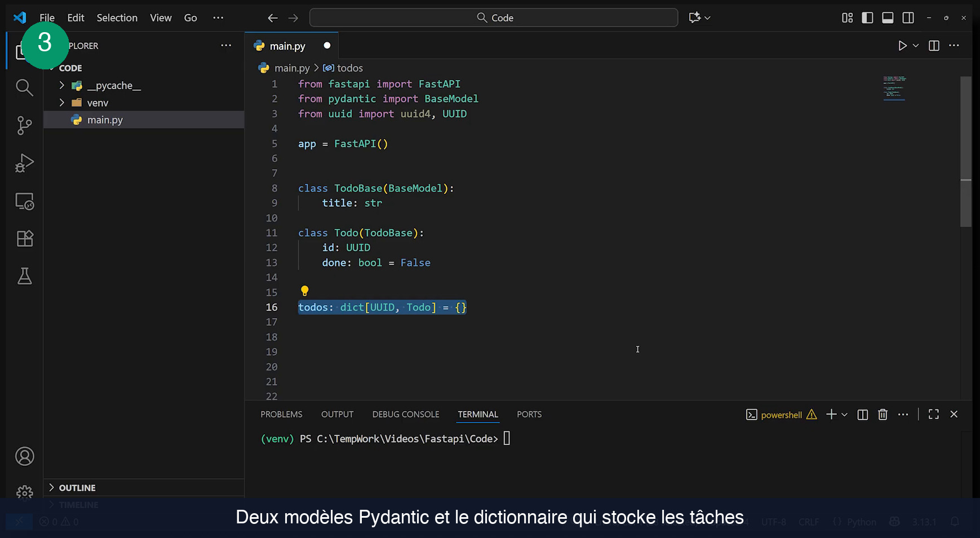Click the terminal warning triangle
This screenshot has width=980, height=538.
click(x=812, y=414)
